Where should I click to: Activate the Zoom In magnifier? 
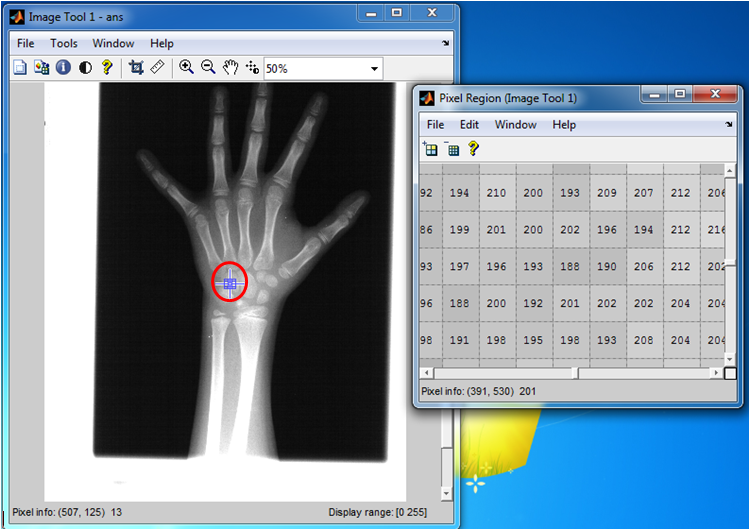[x=186, y=67]
